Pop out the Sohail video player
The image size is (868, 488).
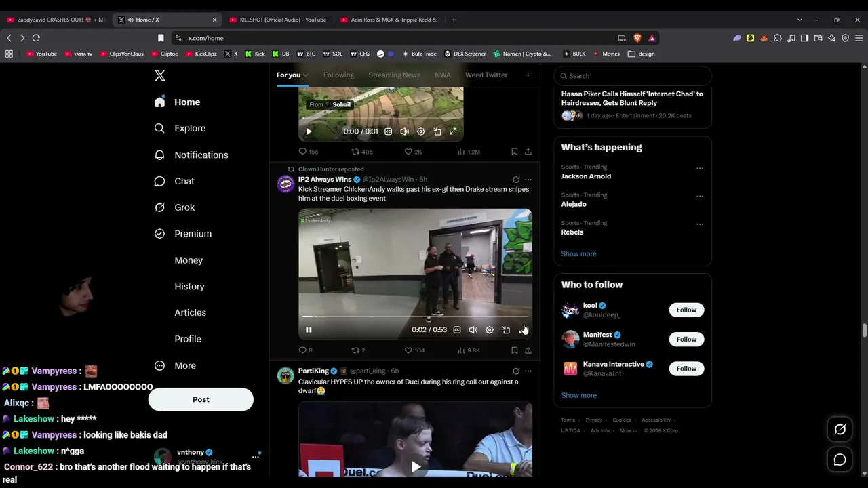coord(437,131)
